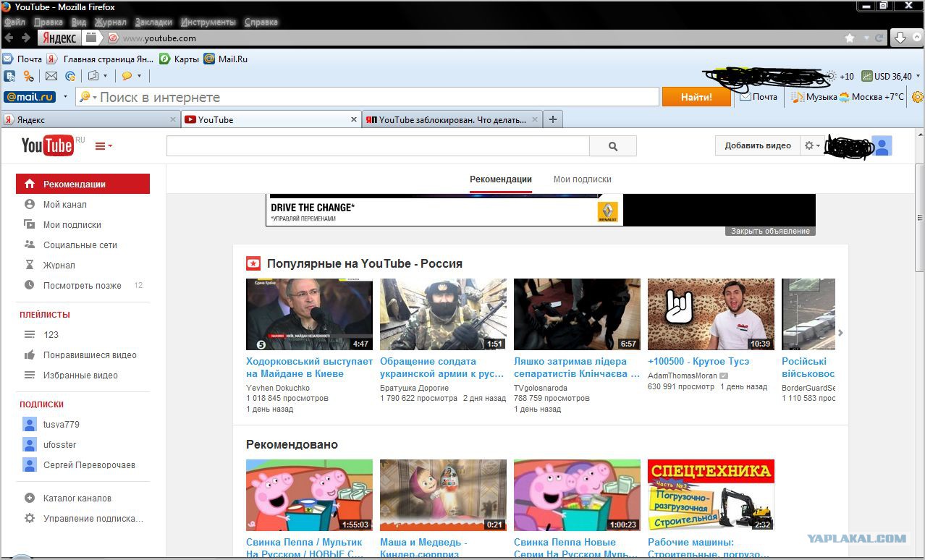This screenshot has height=560, width=925.
Task: Click the Добавить видео button
Action: pos(758,145)
